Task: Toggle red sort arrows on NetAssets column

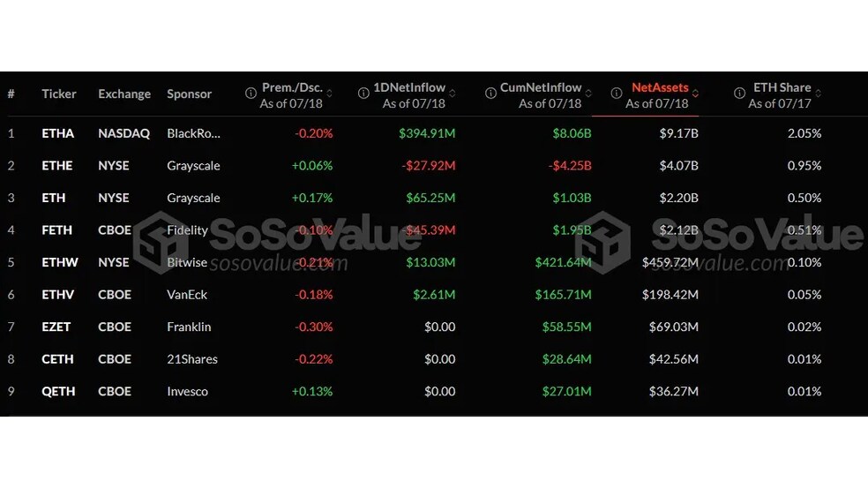Action: coord(695,94)
